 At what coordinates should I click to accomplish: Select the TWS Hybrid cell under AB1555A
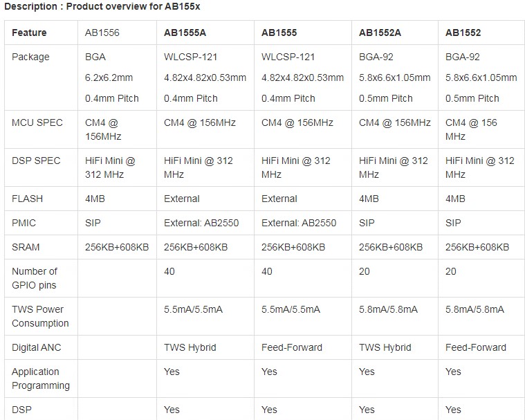(190, 347)
